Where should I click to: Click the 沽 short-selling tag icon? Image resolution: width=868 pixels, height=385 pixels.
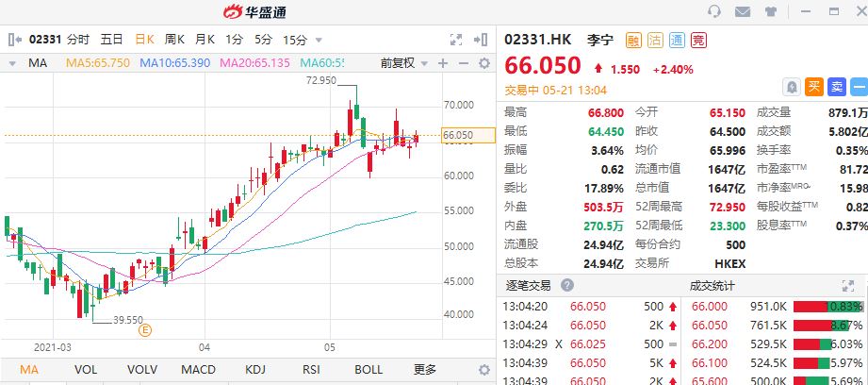[655, 40]
